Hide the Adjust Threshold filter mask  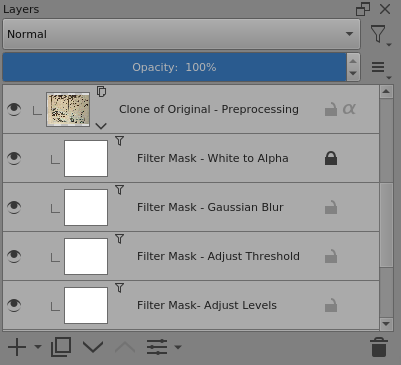coord(14,256)
